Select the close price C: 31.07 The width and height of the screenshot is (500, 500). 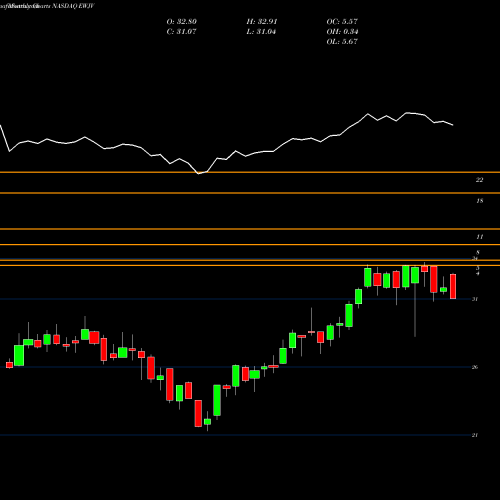182,32
